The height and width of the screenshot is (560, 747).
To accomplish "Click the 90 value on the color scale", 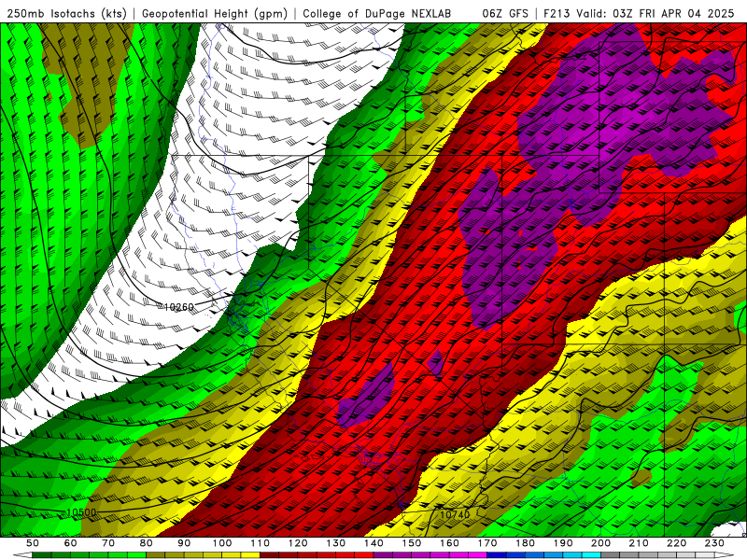I will pyautogui.click(x=184, y=543).
